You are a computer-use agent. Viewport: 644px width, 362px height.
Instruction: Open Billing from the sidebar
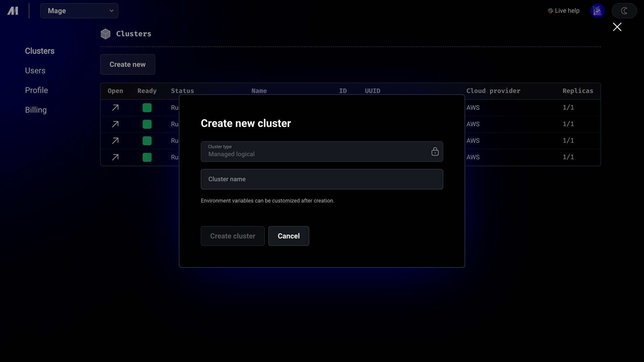(36, 110)
